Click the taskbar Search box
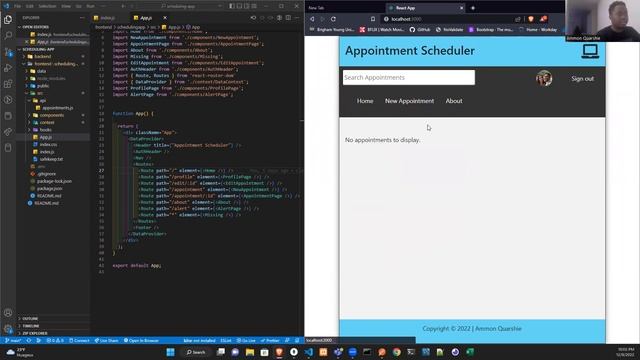This screenshot has width=640, height=360. [x=196, y=352]
